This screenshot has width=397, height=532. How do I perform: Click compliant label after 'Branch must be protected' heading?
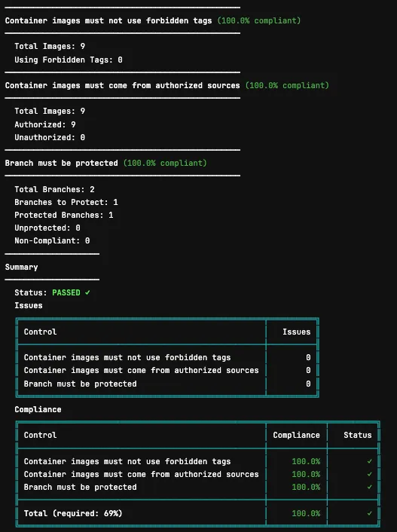click(x=165, y=164)
